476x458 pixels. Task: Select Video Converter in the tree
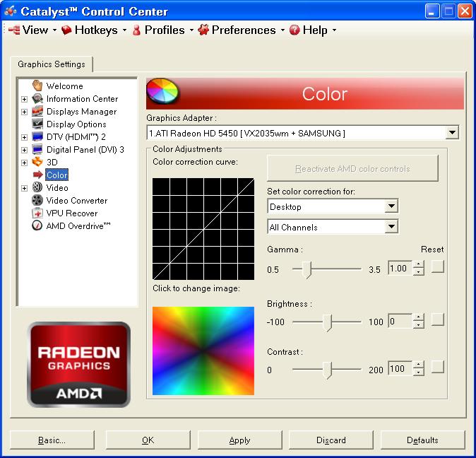coord(77,201)
